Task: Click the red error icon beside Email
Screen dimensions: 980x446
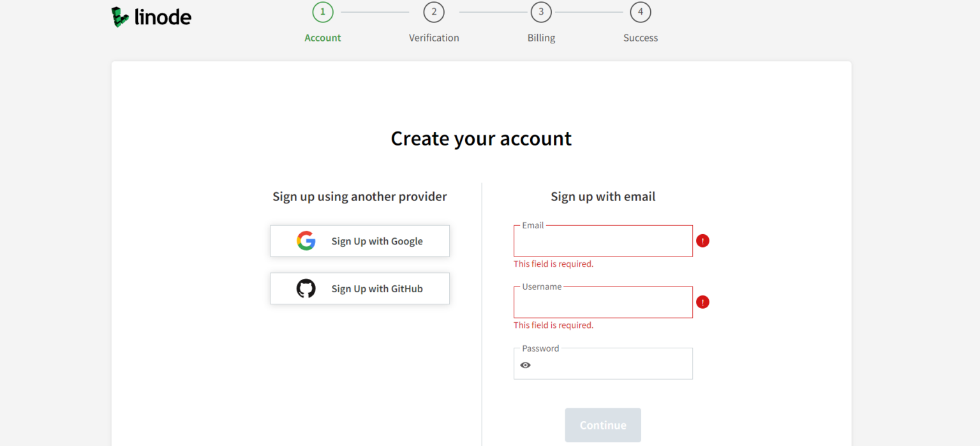Action: click(x=702, y=241)
